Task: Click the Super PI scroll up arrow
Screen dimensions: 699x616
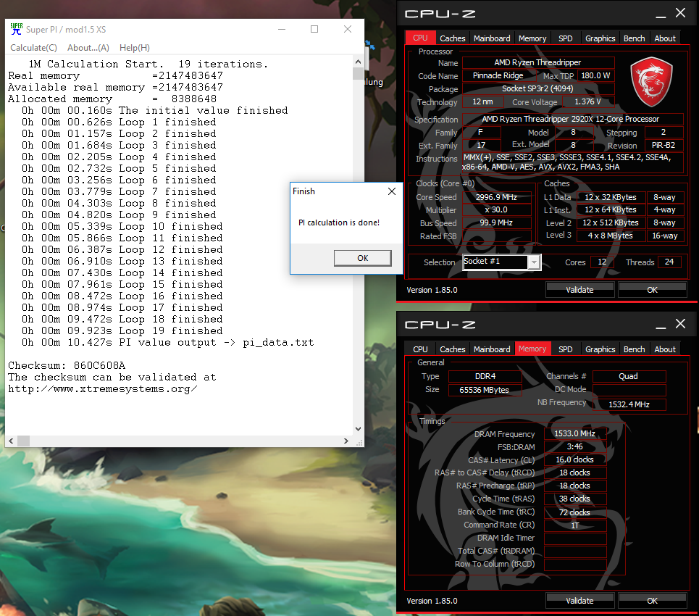Action: [358, 62]
